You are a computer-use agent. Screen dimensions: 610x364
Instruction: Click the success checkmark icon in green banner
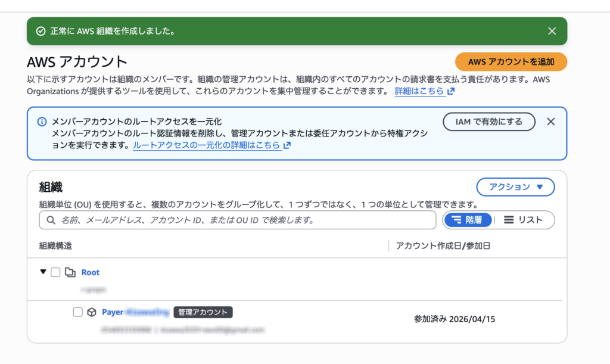coord(41,32)
